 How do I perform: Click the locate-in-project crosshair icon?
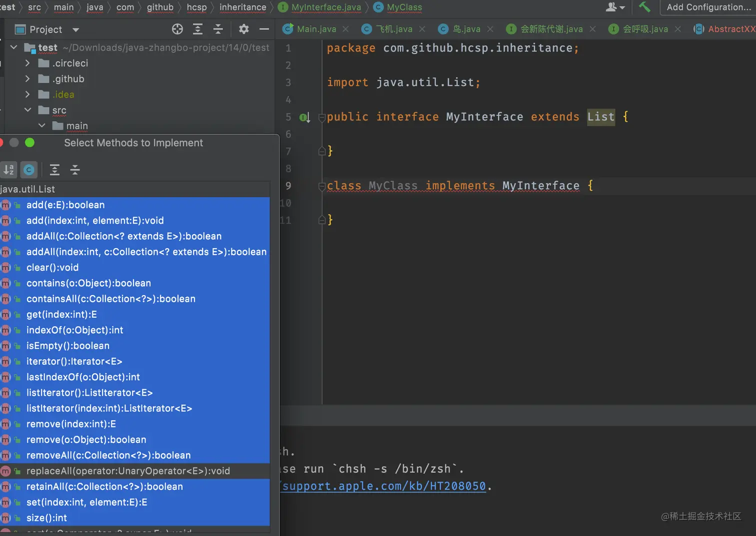pyautogui.click(x=177, y=29)
